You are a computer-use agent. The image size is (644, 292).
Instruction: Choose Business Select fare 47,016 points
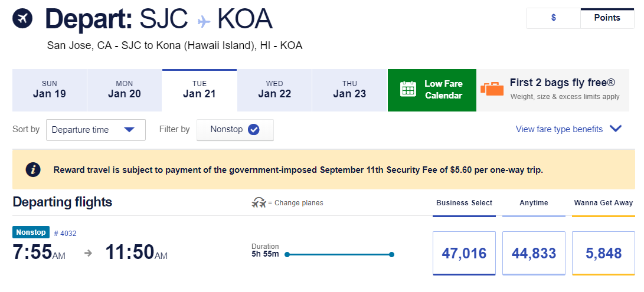click(x=464, y=253)
